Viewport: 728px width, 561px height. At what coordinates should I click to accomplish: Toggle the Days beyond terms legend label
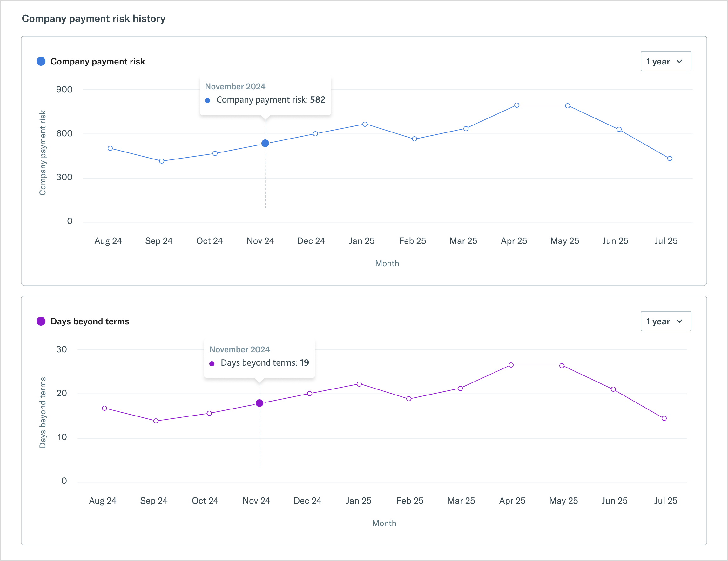90,321
